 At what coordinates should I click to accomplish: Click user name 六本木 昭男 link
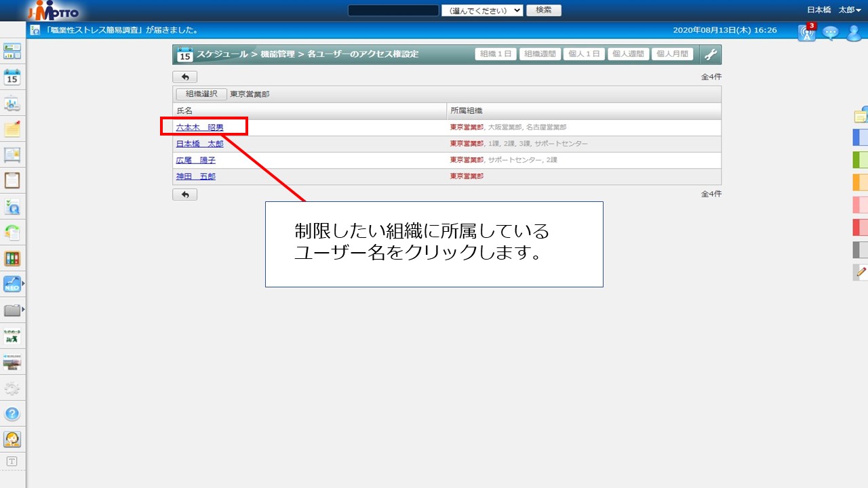(x=199, y=127)
